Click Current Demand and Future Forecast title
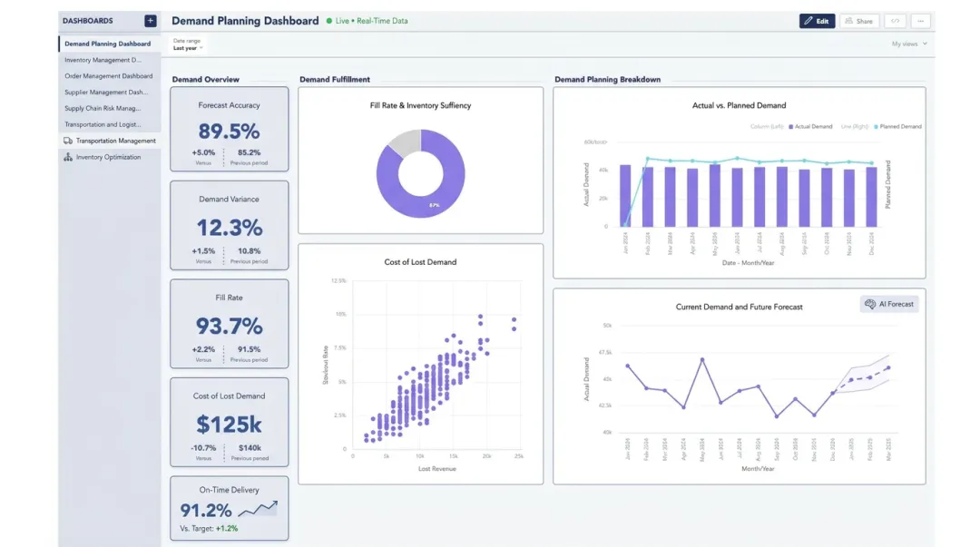Image resolution: width=980 pixels, height=547 pixels. [x=739, y=307]
